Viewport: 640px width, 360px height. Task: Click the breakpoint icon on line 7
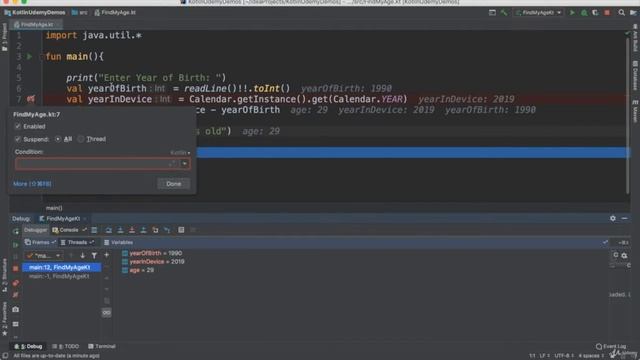[31, 99]
